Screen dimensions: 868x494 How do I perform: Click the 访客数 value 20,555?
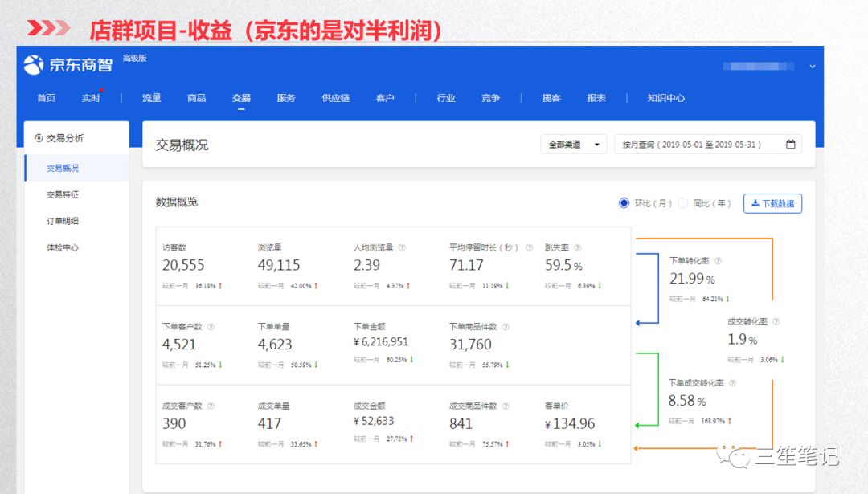(x=183, y=266)
